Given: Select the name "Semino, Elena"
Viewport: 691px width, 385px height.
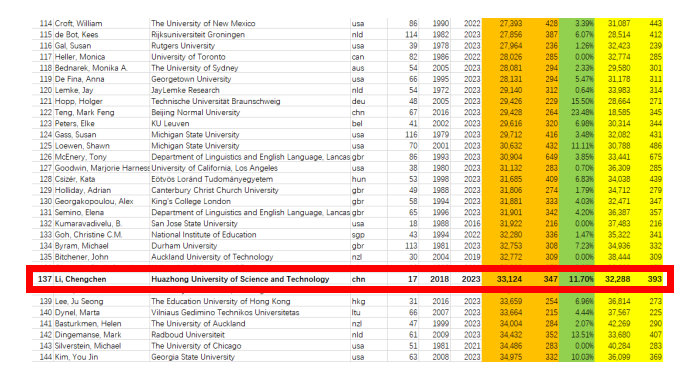Looking at the screenshot, I should tap(79, 212).
